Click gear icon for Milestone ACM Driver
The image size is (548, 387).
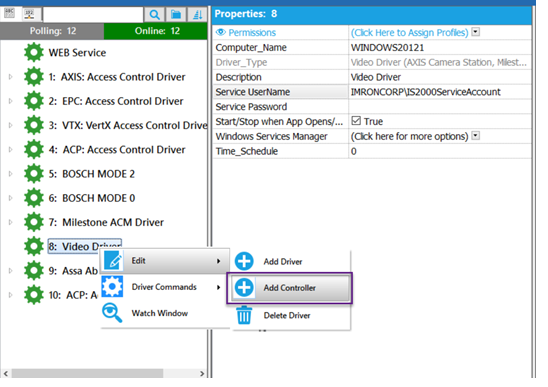(34, 222)
